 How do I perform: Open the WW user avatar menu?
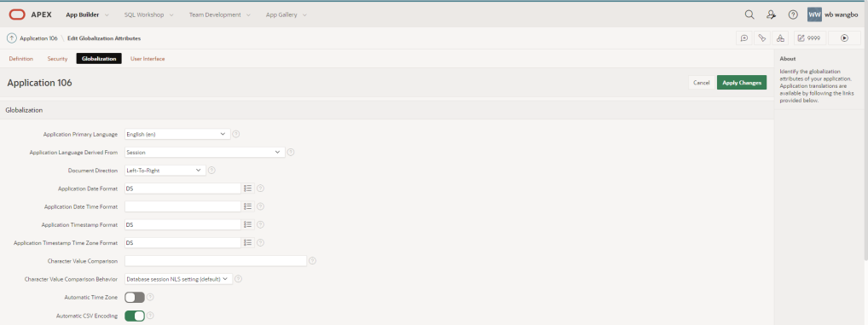[814, 15]
